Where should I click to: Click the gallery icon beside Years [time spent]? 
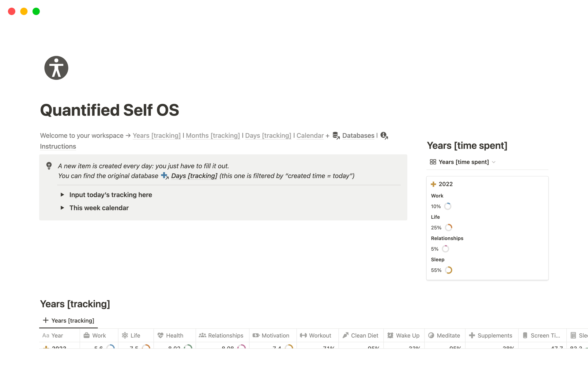[x=433, y=162]
